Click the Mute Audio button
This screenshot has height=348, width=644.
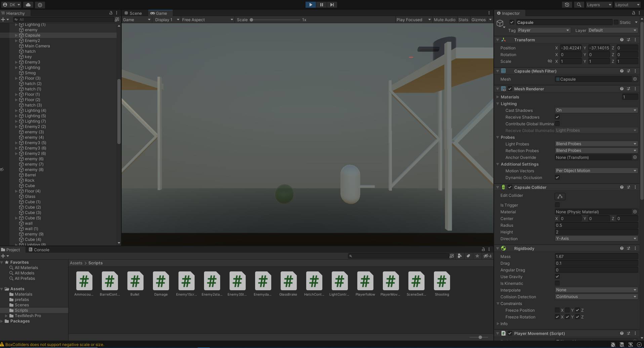[444, 20]
